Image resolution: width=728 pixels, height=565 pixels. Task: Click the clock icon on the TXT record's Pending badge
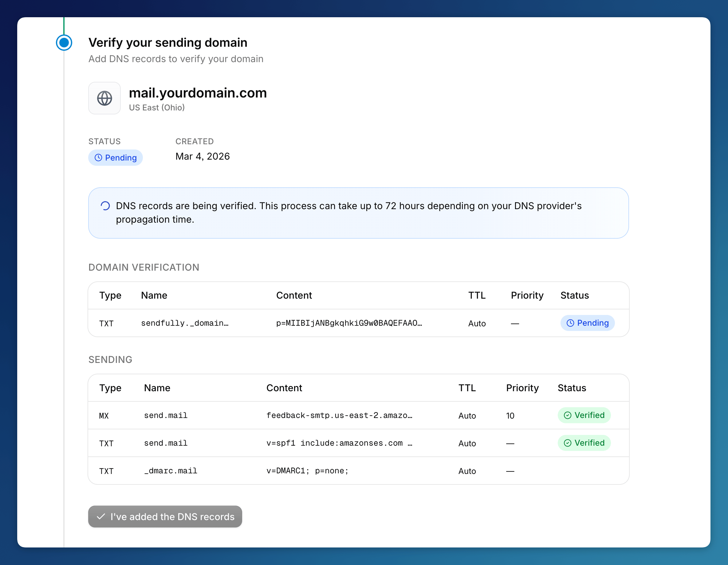(x=570, y=323)
